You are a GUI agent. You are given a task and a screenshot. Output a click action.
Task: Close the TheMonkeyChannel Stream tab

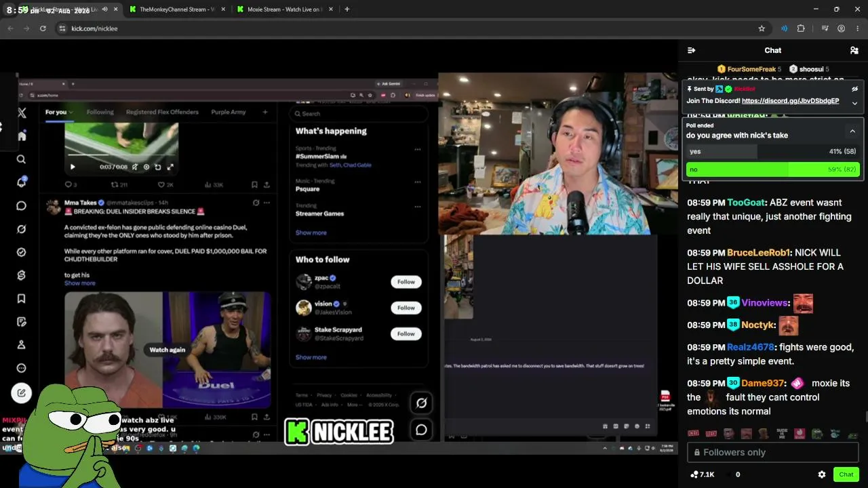click(x=223, y=9)
